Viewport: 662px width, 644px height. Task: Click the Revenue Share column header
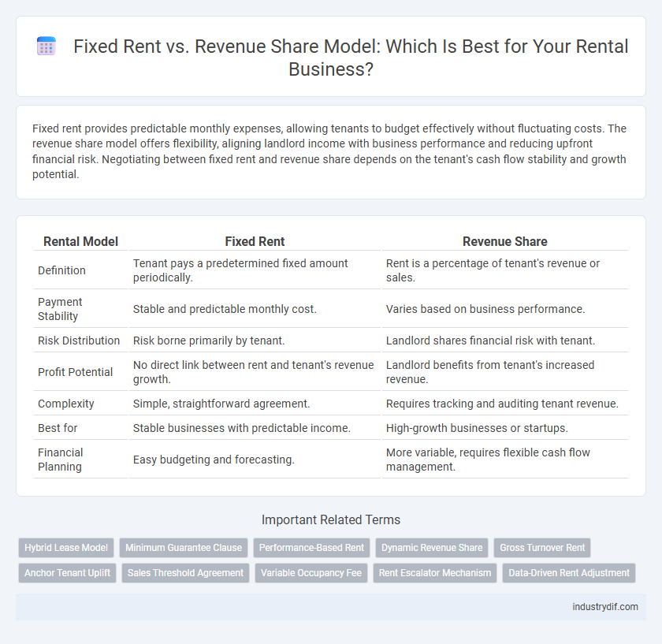(x=505, y=241)
